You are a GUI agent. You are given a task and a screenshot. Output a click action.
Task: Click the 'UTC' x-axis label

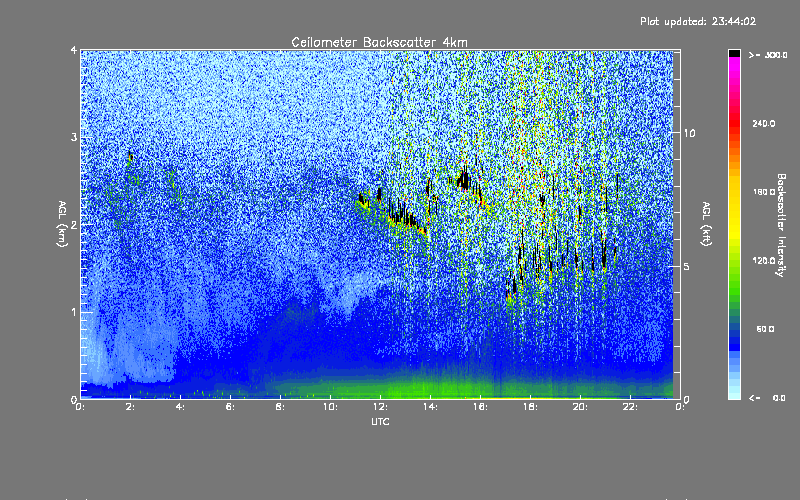tap(380, 421)
